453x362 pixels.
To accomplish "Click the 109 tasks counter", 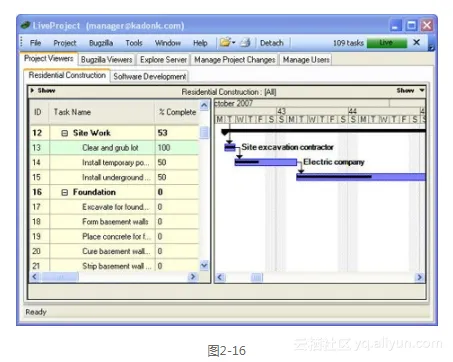I will (x=348, y=43).
